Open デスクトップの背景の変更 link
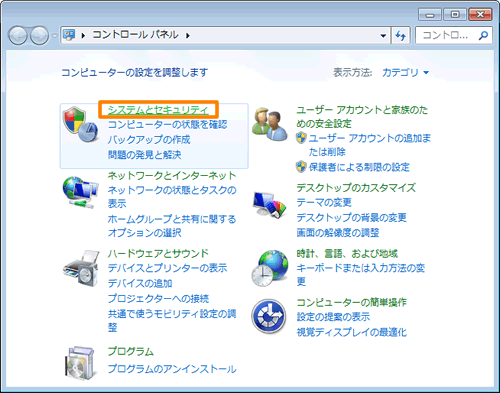 (352, 217)
